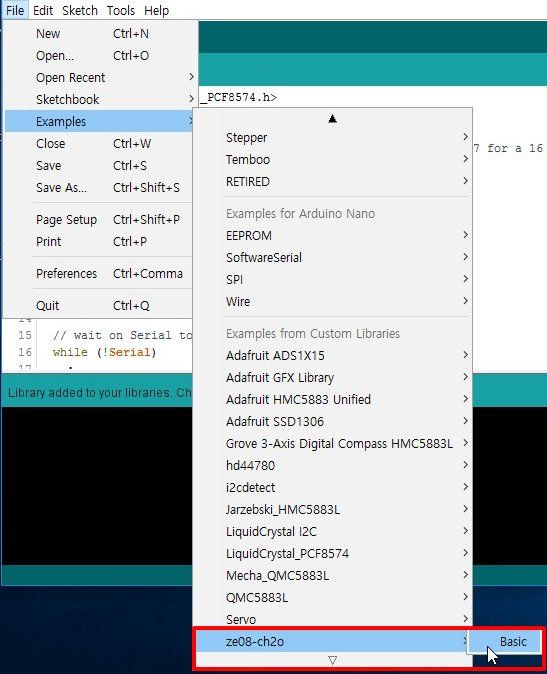
Task: Open Preferences from the File menu
Action: (99, 273)
